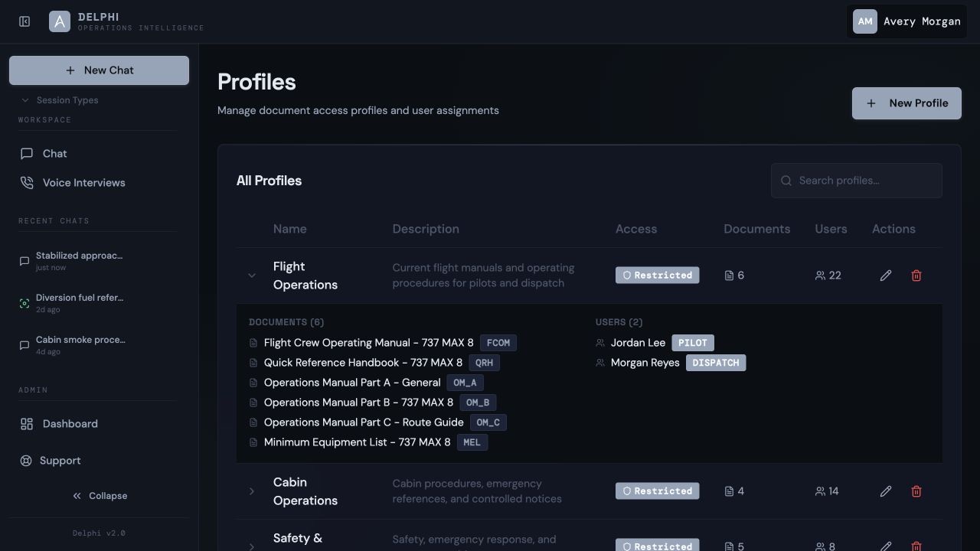
Task: Click Flight Operations users count icon
Action: [x=820, y=275]
